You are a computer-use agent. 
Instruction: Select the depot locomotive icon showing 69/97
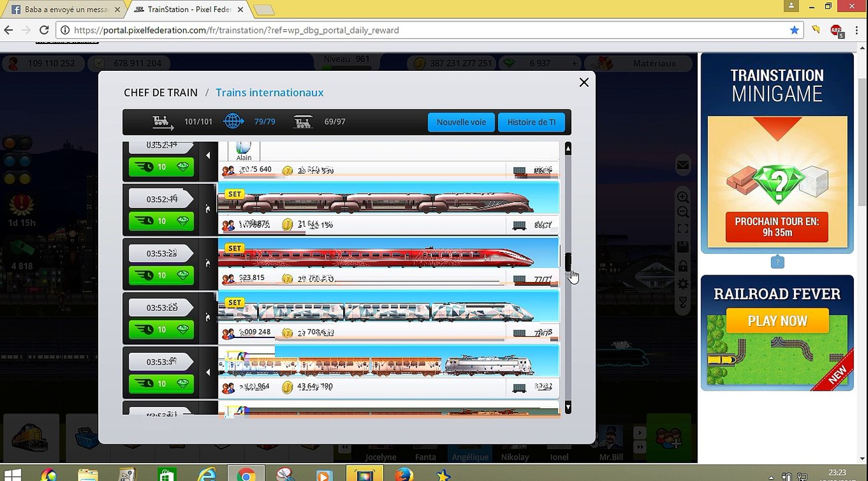pos(303,122)
